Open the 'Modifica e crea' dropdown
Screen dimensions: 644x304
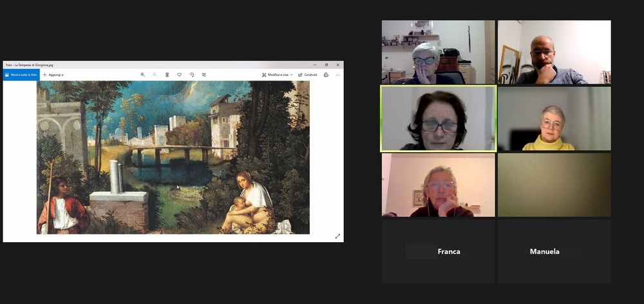click(x=277, y=75)
